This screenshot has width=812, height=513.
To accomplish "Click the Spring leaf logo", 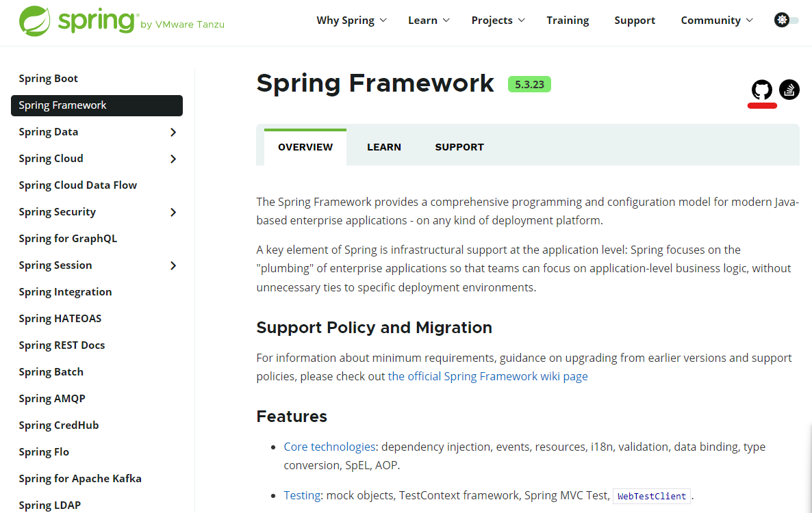I will 34,21.
